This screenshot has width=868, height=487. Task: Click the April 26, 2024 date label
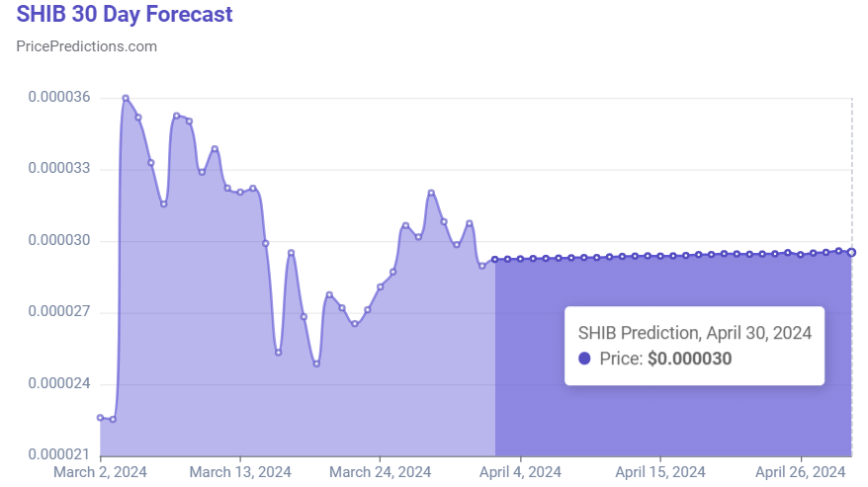pos(800,472)
